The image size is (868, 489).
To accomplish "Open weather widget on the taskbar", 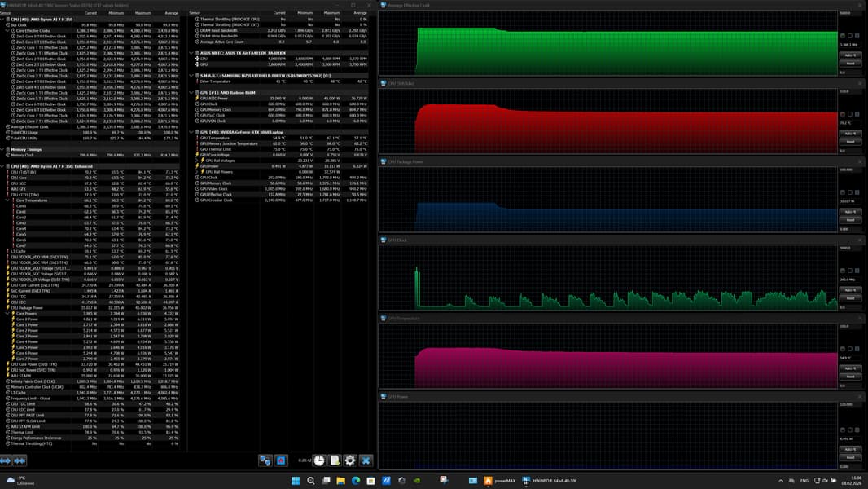I will pyautogui.click(x=18, y=481).
